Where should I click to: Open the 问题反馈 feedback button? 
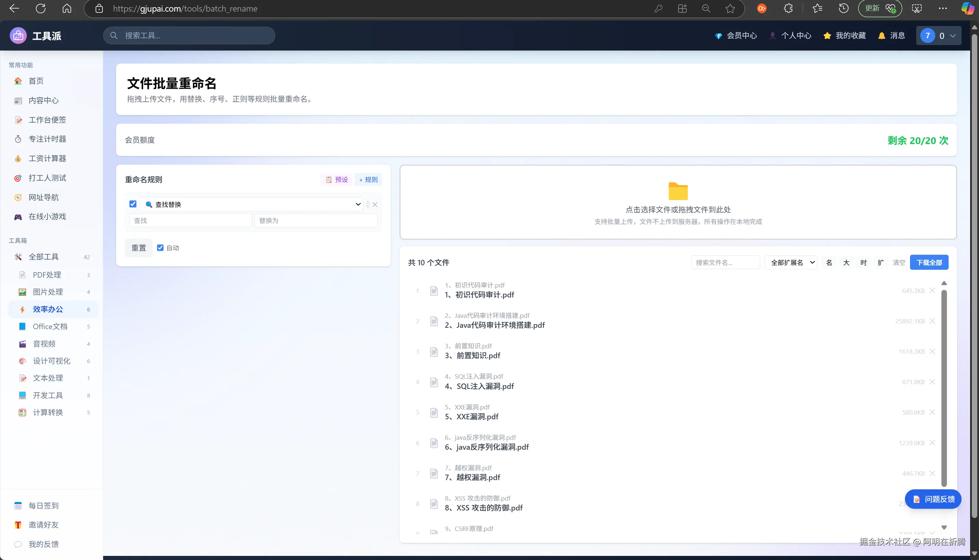click(x=933, y=499)
